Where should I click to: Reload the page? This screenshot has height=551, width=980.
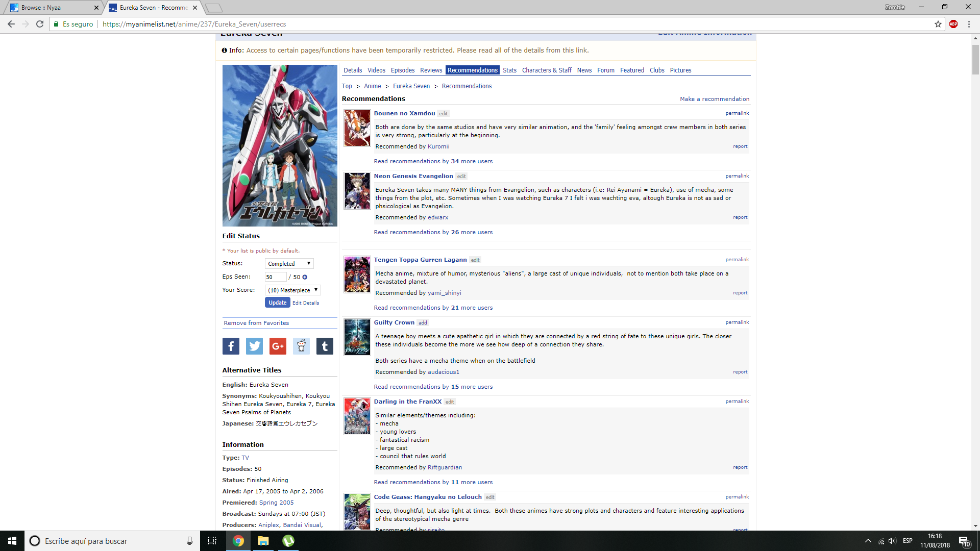coord(40,24)
